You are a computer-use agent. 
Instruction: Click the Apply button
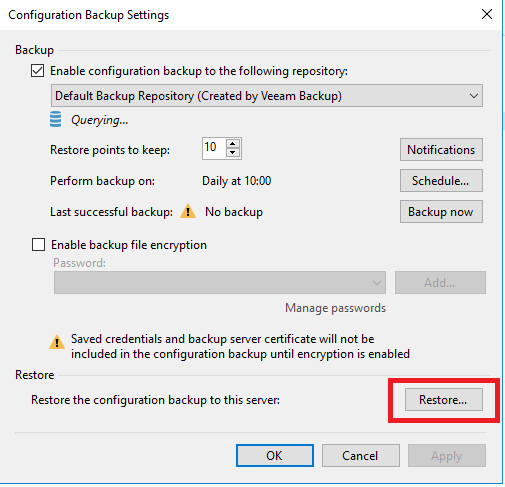coord(447,455)
